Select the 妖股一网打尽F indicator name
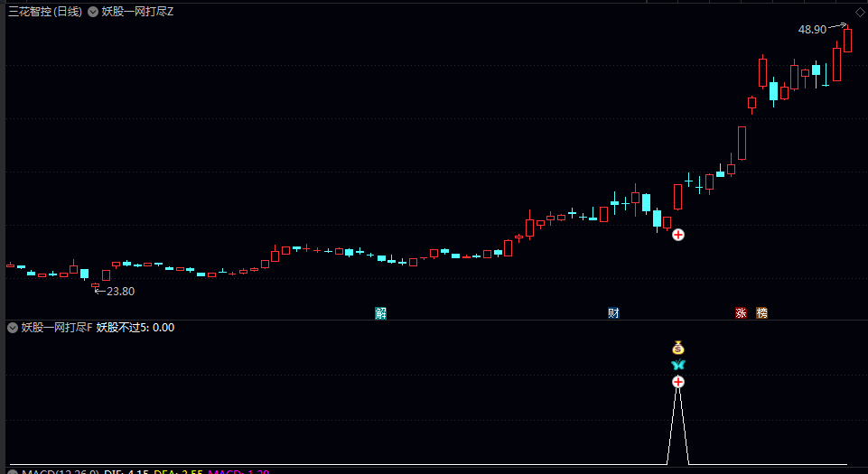This screenshot has width=868, height=474. [57, 328]
